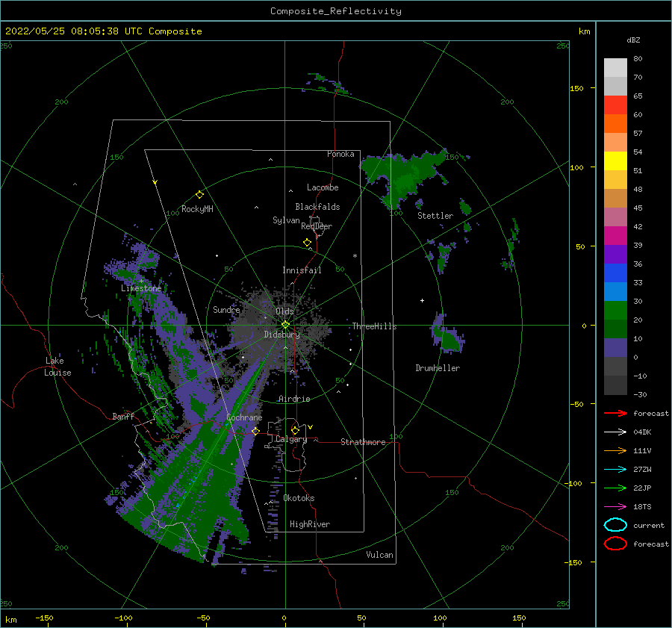Viewport: 672px width, 628px height.
Task: Select the purple 36-39 dBZ swatch
Action: [615, 254]
